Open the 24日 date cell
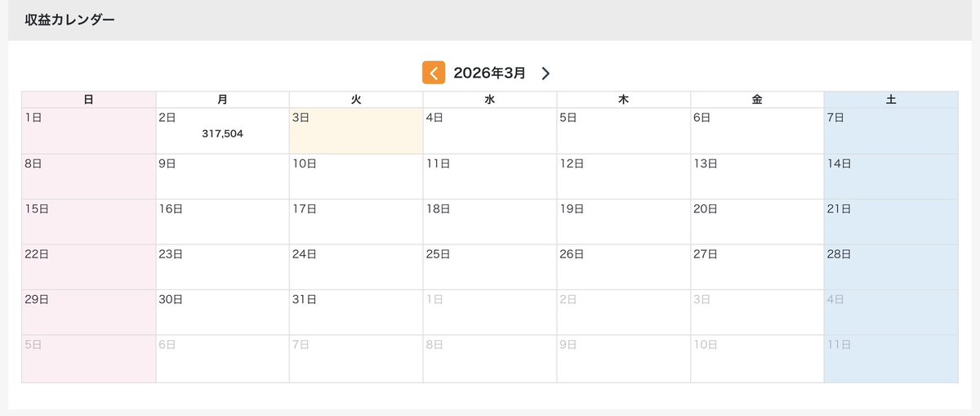The image size is (980, 416). 356,267
